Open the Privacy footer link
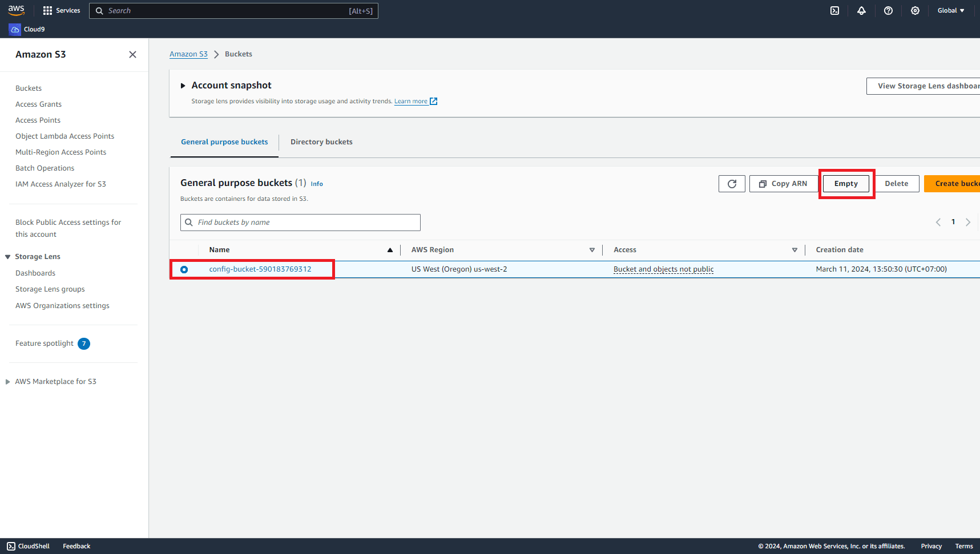This screenshot has width=980, height=554. (931, 546)
